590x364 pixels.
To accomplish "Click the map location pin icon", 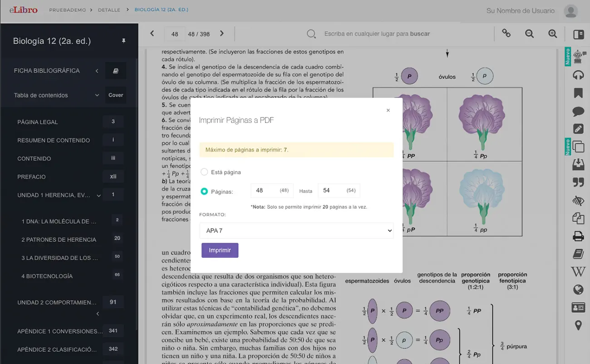I will point(578,325).
